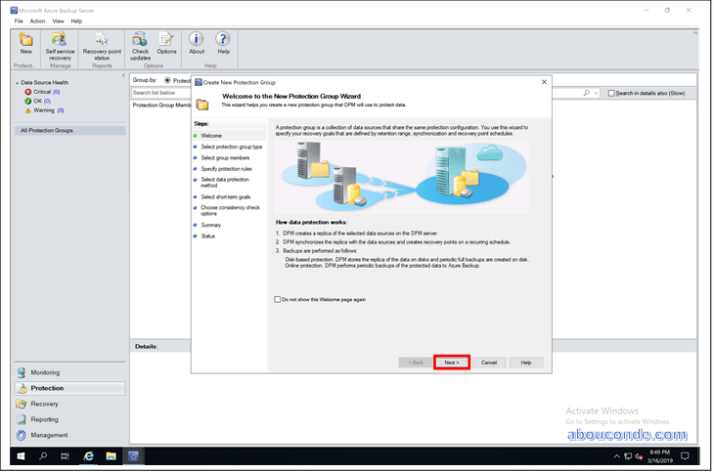
Task: Click the Check updates icon
Action: click(140, 42)
